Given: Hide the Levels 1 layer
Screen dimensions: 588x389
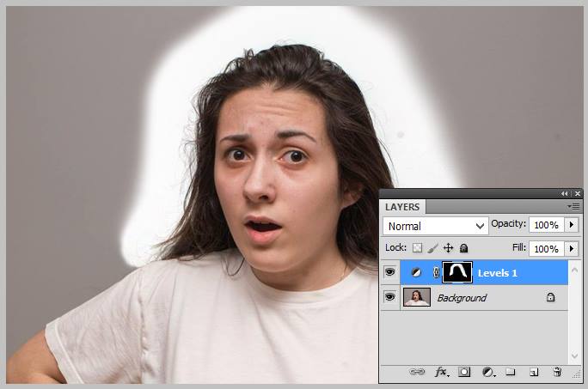Looking at the screenshot, I should tap(389, 272).
